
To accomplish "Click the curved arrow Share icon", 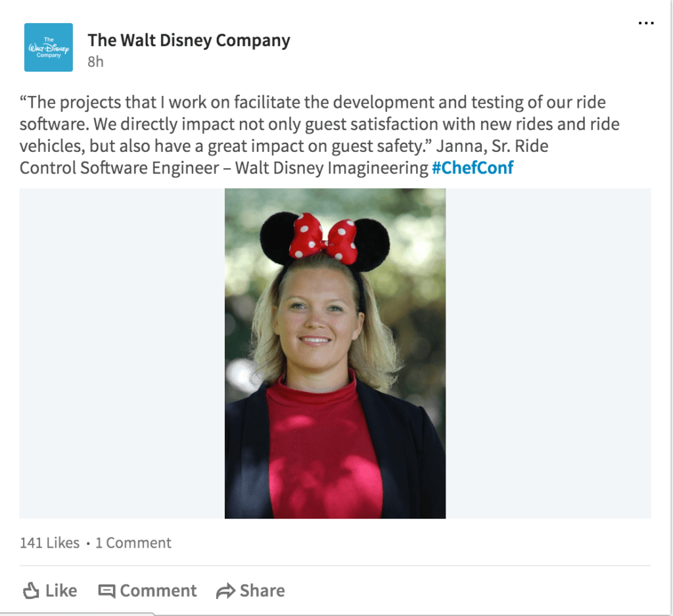I will coord(226,591).
